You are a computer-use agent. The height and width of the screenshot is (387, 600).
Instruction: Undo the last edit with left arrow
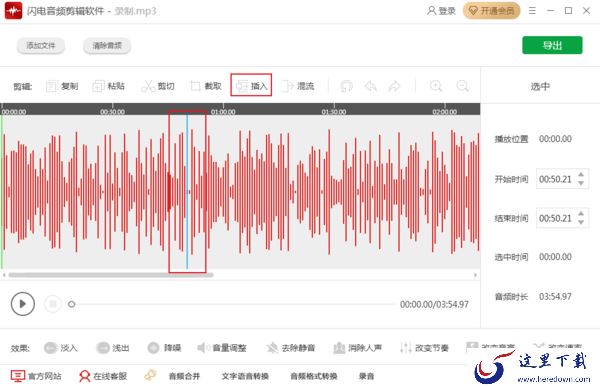click(x=371, y=86)
